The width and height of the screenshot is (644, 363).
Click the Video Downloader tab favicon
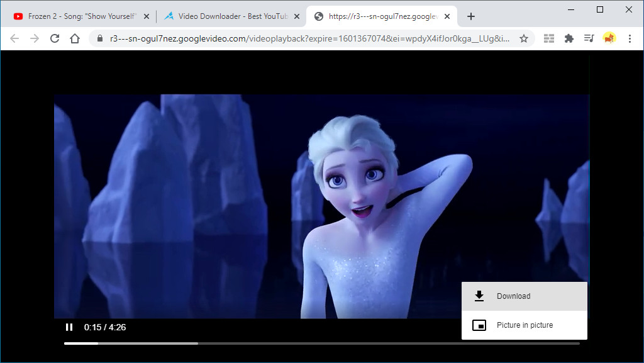pyautogui.click(x=169, y=16)
